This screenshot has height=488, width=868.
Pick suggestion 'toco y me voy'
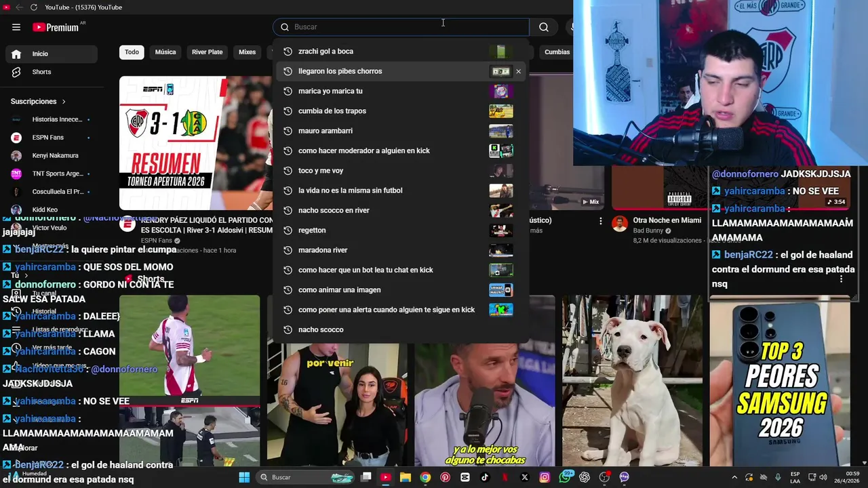tap(401, 171)
